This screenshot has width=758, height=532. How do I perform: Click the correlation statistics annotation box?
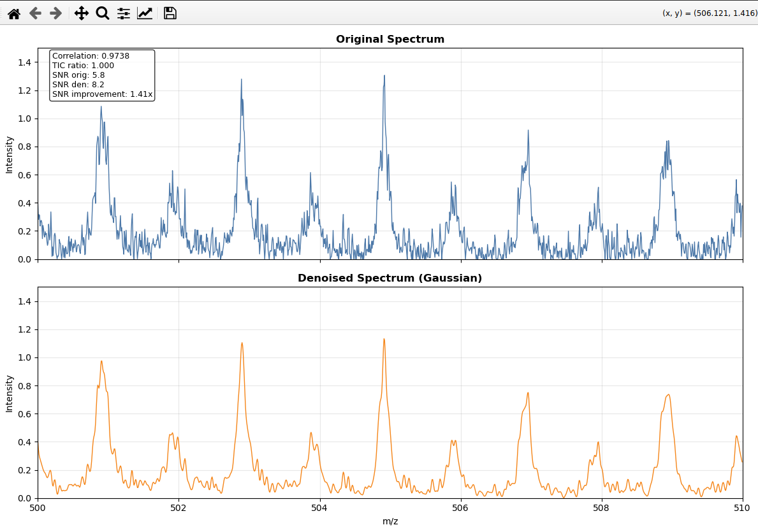[x=102, y=75]
